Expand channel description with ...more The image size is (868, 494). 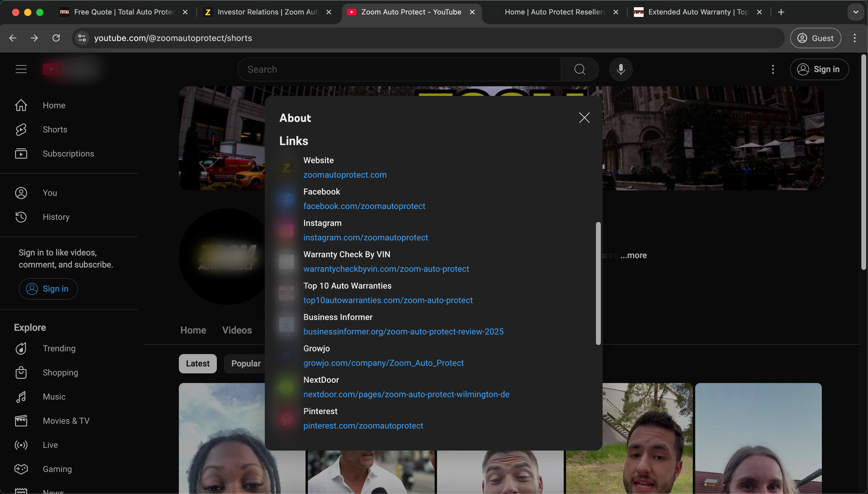point(633,255)
